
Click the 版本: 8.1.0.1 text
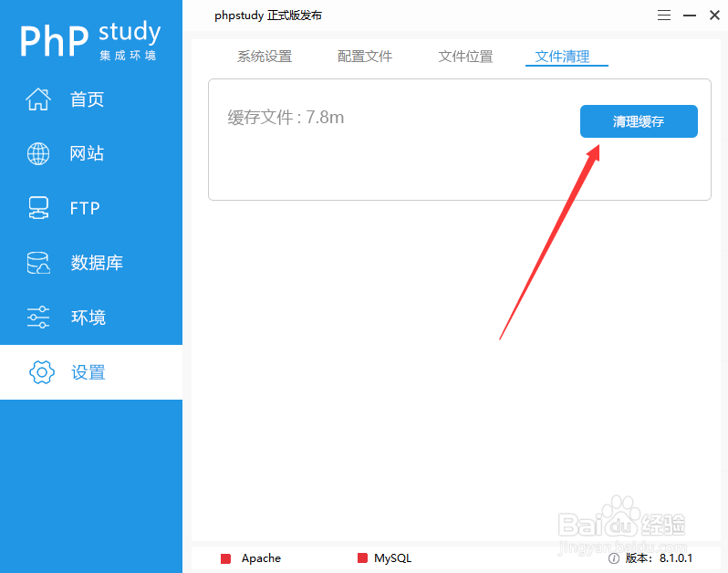coord(659,558)
